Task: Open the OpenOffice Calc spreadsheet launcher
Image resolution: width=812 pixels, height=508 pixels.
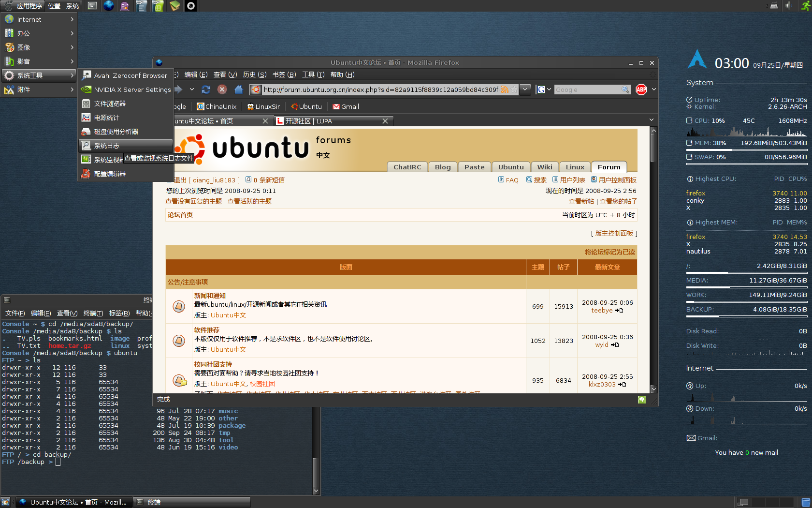Action: (x=158, y=6)
